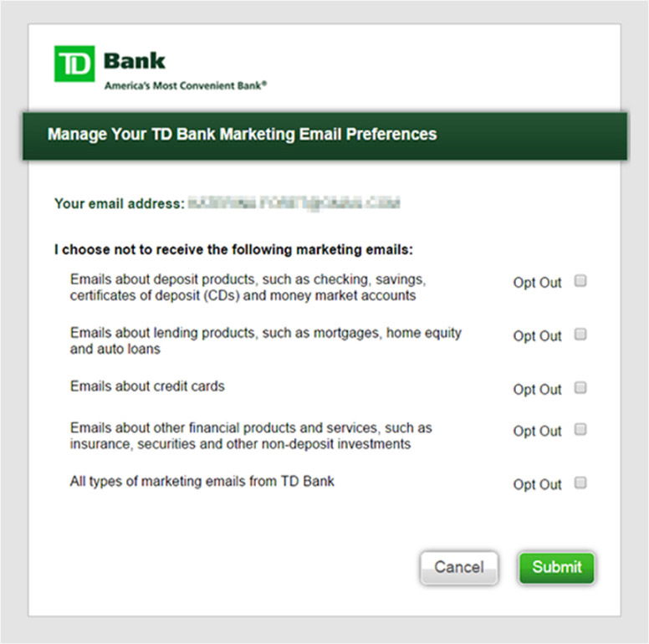Check Opt Out for deposit products emails
The image size is (649, 644).
[x=580, y=281]
